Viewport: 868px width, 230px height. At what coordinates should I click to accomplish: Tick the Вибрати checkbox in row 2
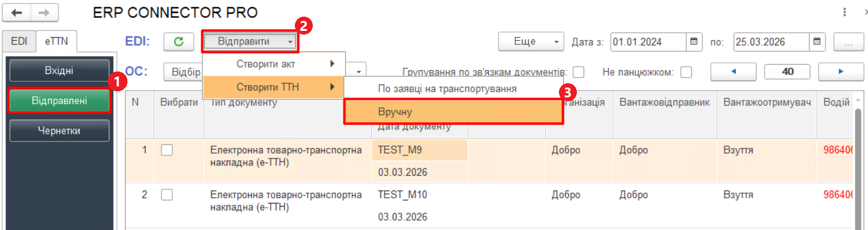pyautogui.click(x=166, y=194)
